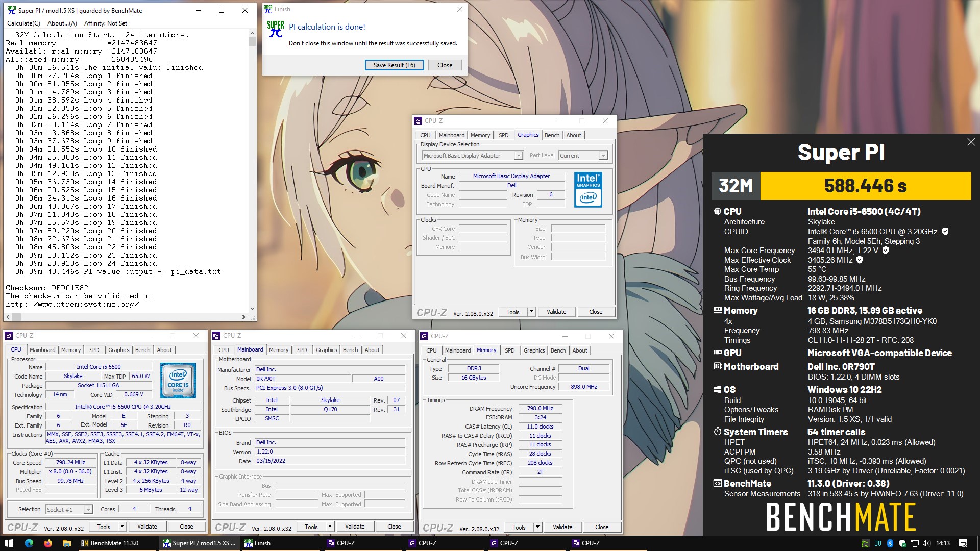This screenshot has width=980, height=551.
Task: Click the BenchMate section icon beside 11.3.0
Action: [718, 483]
